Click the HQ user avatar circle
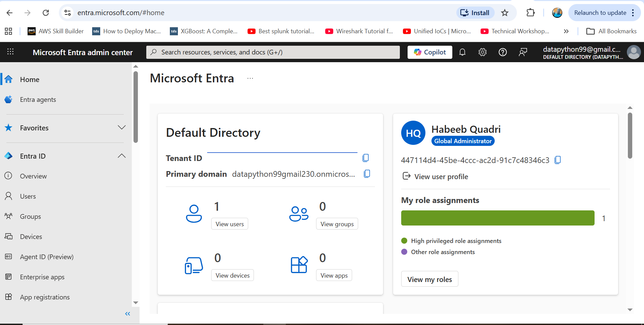Viewport: 644px width, 325px height. point(413,133)
